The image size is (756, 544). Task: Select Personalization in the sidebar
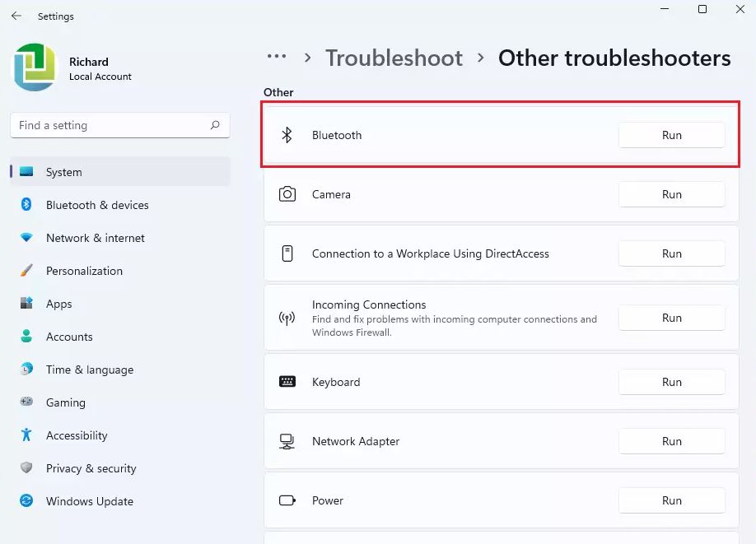click(84, 271)
